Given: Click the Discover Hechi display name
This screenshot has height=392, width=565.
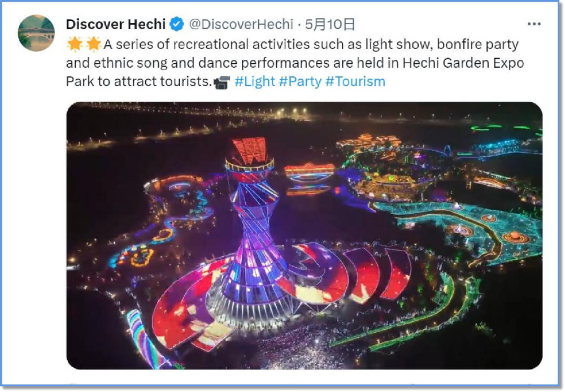Looking at the screenshot, I should click(x=116, y=24).
